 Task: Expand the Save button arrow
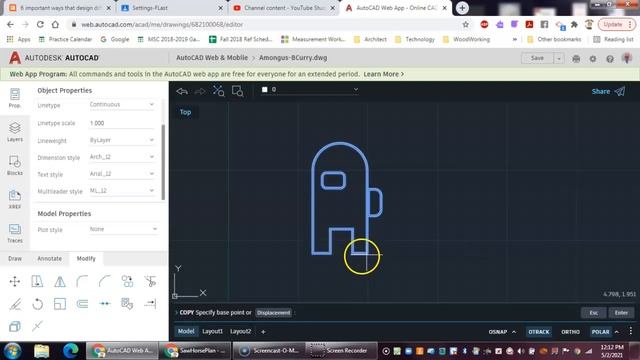(x=559, y=58)
